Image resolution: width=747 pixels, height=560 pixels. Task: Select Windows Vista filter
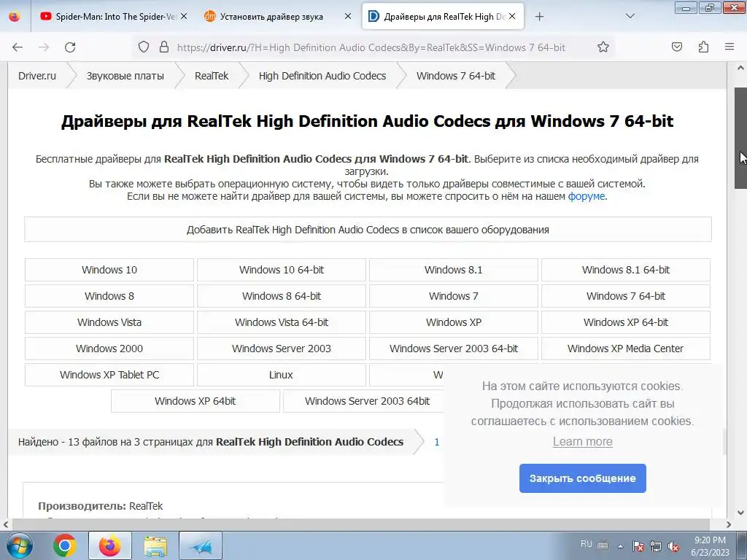(109, 322)
